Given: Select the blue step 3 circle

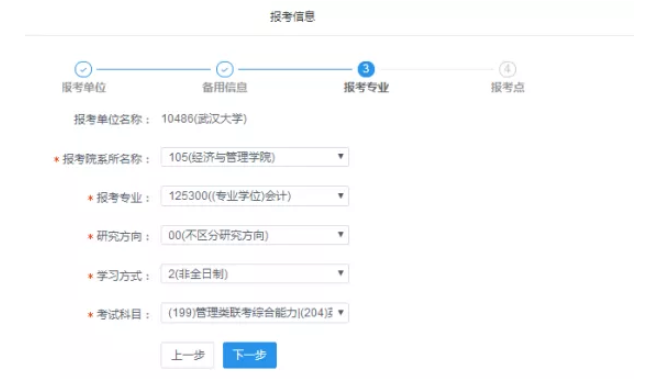Looking at the screenshot, I should coord(366,69).
